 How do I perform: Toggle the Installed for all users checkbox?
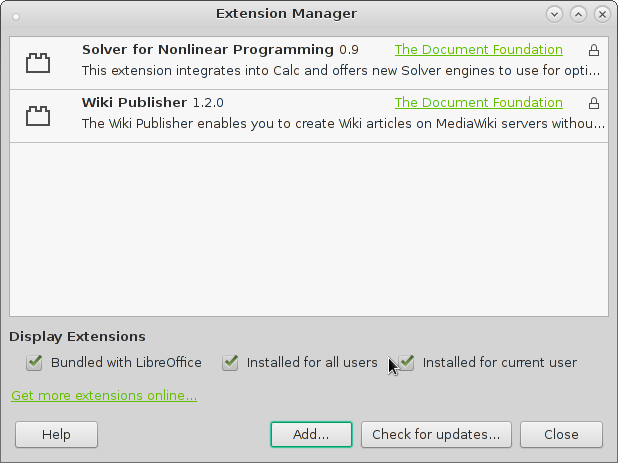point(231,362)
